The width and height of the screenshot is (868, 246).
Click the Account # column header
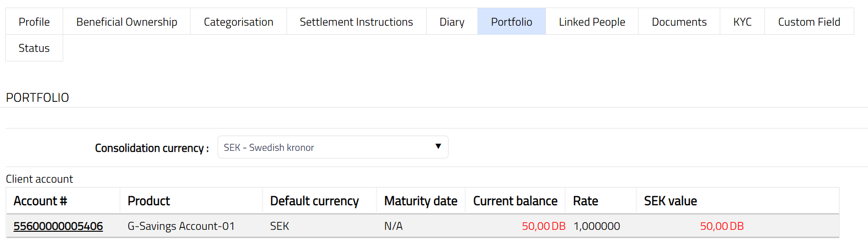40,201
